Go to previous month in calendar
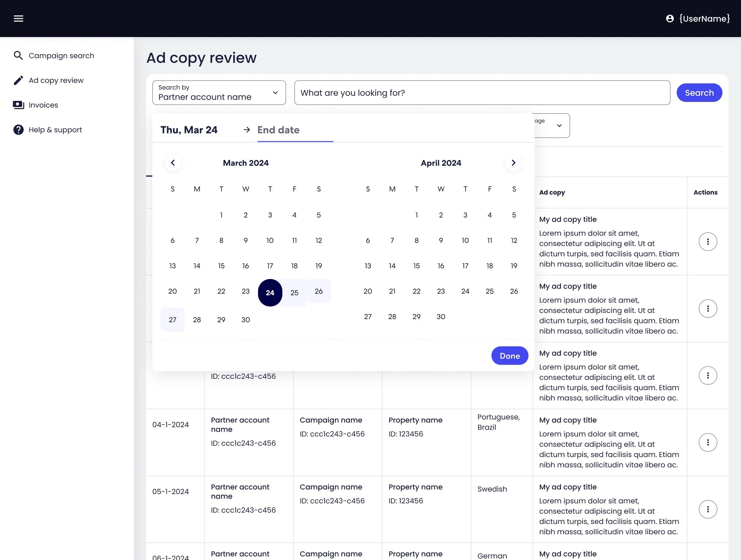The image size is (741, 560). 173,163
